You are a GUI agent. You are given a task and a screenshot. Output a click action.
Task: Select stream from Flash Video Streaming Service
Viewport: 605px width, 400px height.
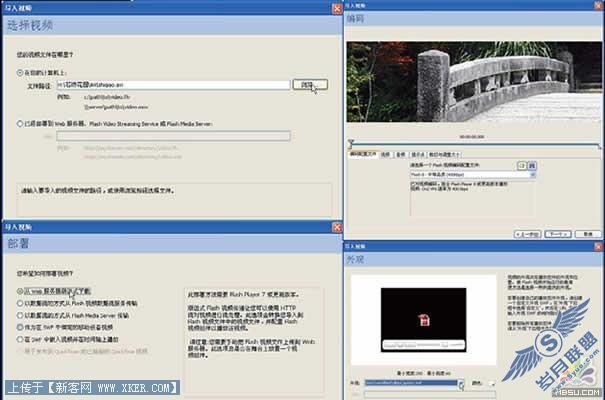[20, 303]
